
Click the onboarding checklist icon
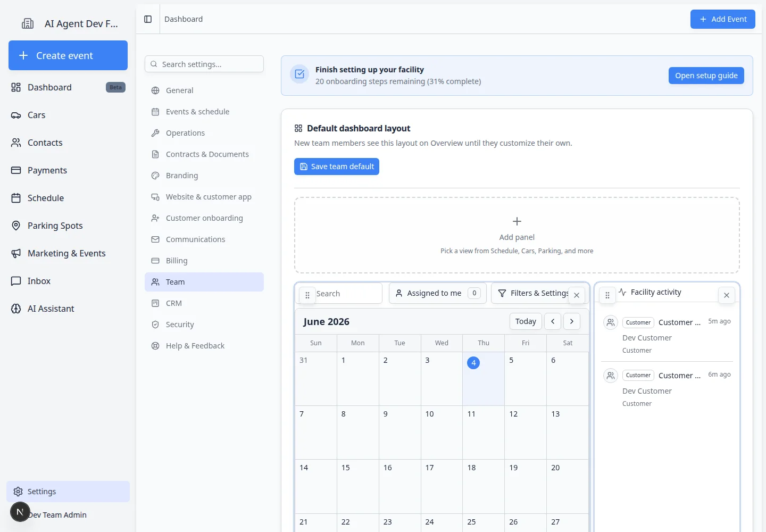pos(299,74)
